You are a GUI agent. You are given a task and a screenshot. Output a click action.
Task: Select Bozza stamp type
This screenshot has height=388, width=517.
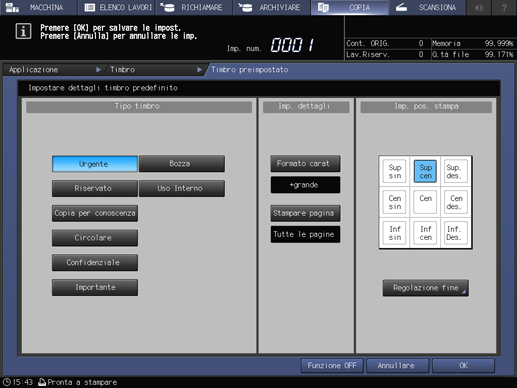click(x=182, y=164)
